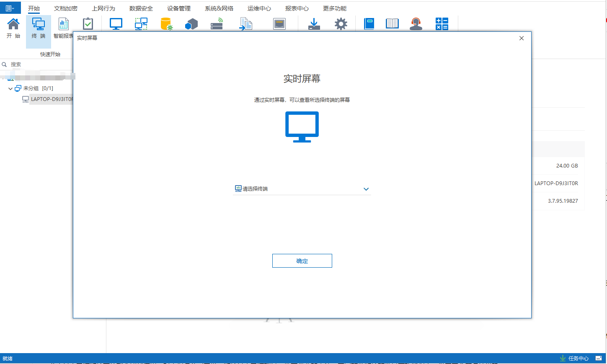The image size is (607, 364).
Task: Open the 请选择终端 terminal dropdown
Action: pos(302,189)
